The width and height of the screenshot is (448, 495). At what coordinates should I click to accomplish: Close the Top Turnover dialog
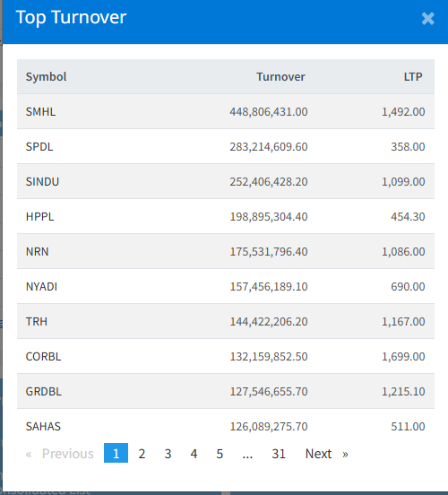[x=427, y=19]
